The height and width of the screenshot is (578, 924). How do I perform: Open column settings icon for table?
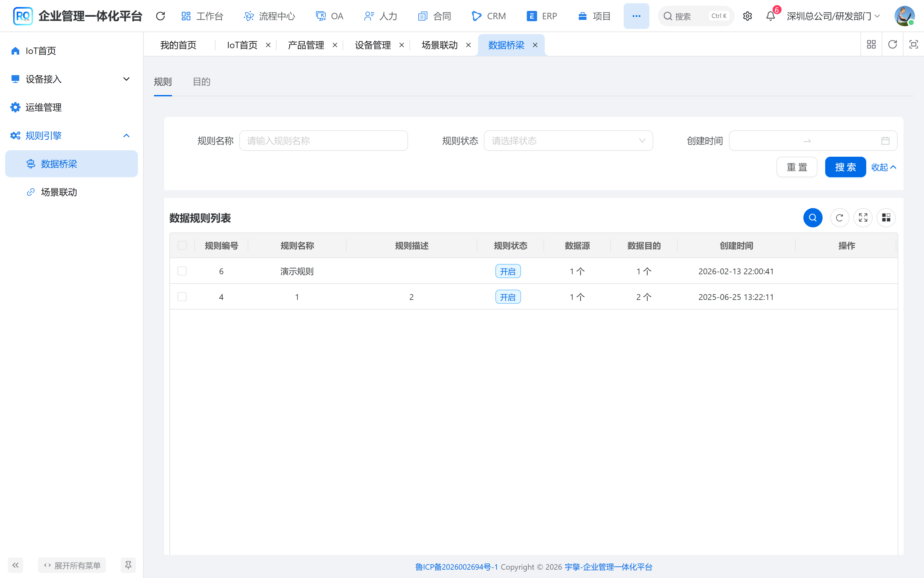coord(886,217)
